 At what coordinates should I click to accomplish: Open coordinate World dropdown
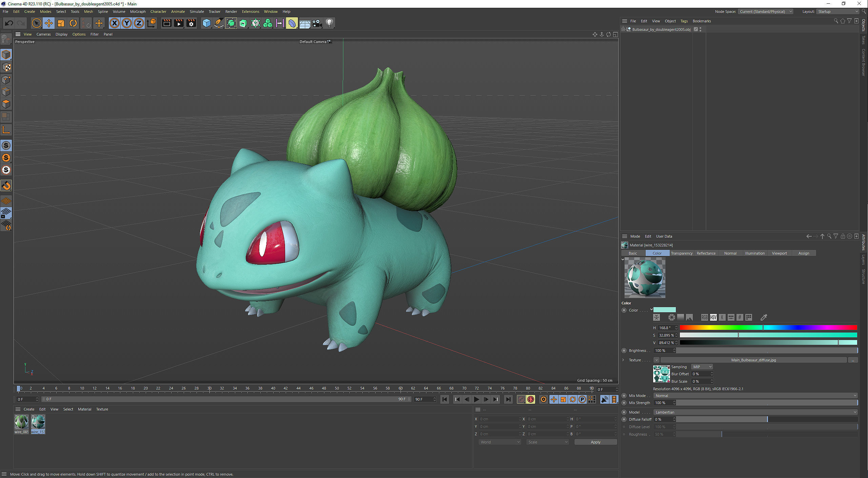pyautogui.click(x=500, y=442)
